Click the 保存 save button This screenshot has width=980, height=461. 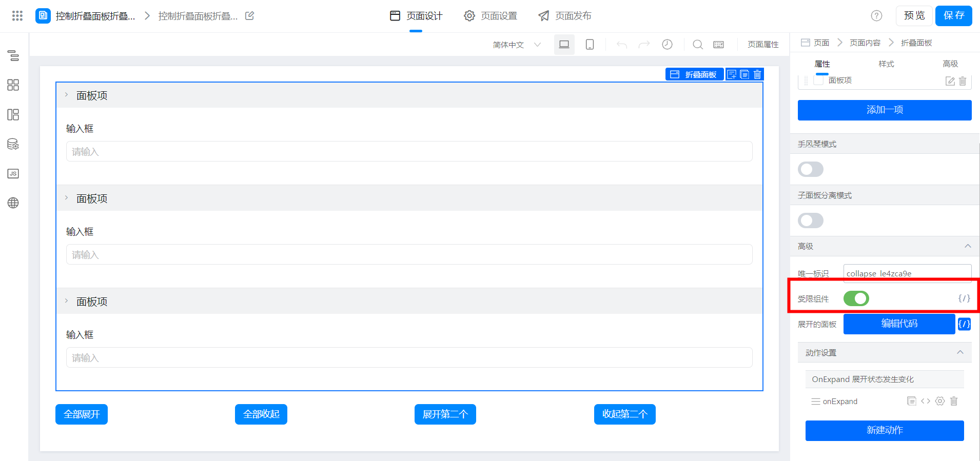point(954,16)
